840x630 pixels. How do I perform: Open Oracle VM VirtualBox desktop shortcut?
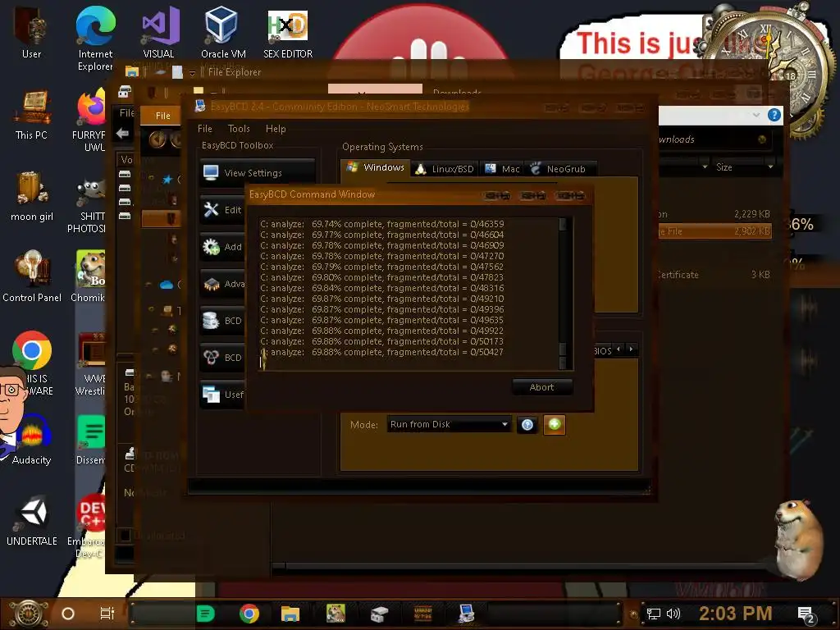[x=223, y=33]
